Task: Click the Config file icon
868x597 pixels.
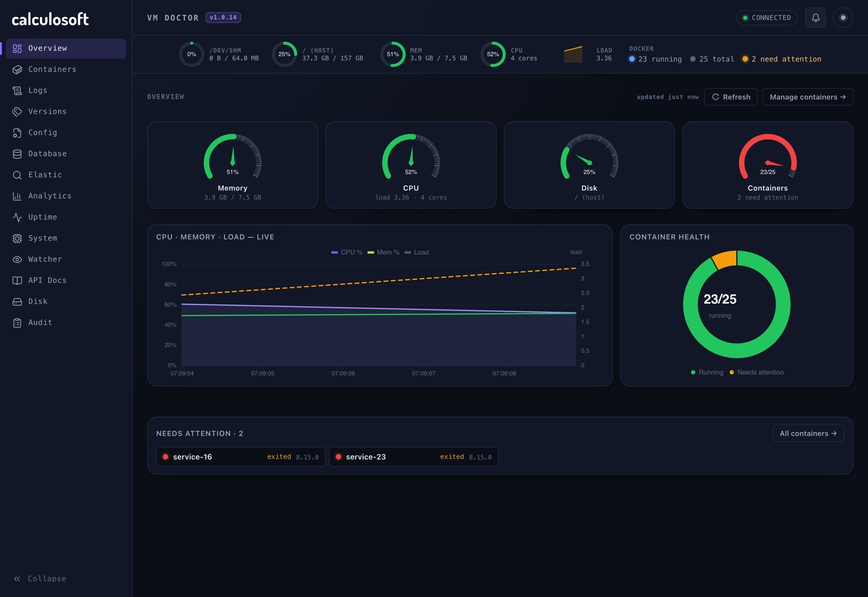Action: [x=17, y=133]
